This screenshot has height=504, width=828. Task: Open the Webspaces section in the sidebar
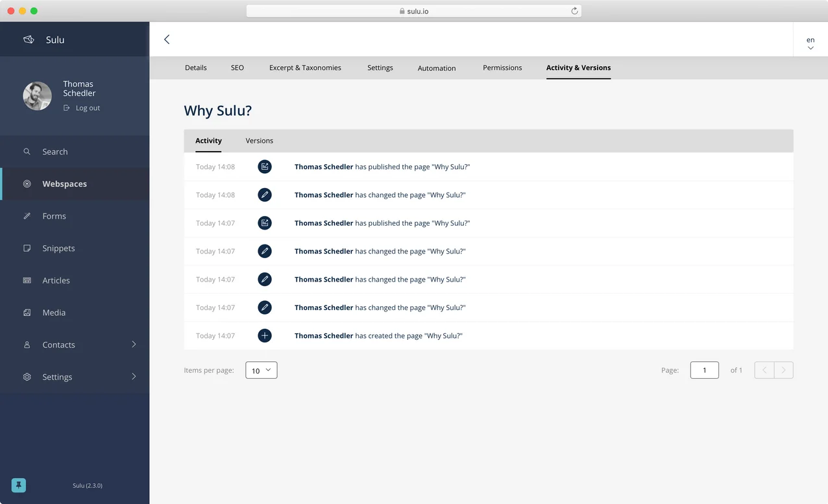click(64, 184)
